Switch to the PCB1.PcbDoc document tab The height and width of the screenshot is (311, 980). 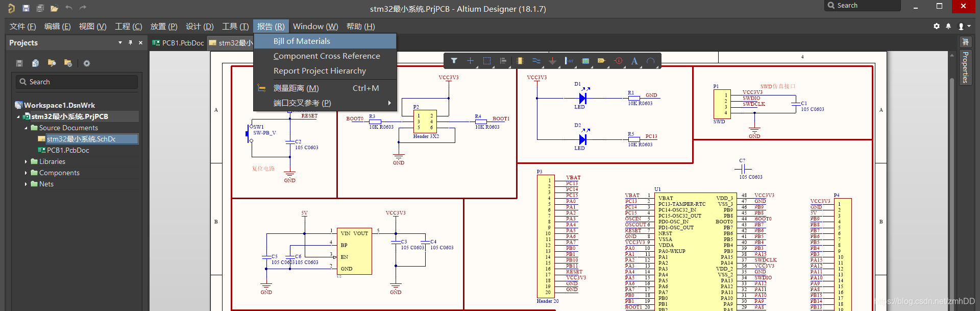pyautogui.click(x=178, y=43)
